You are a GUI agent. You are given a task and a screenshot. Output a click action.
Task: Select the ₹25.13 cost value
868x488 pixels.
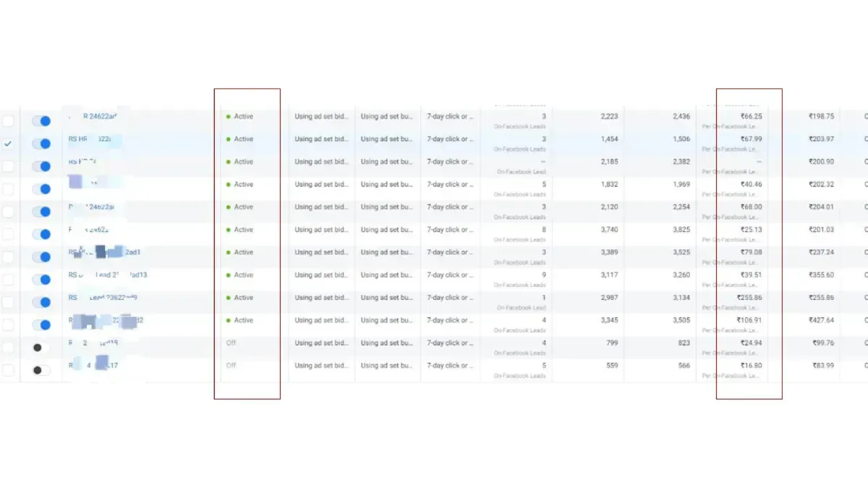coord(751,229)
